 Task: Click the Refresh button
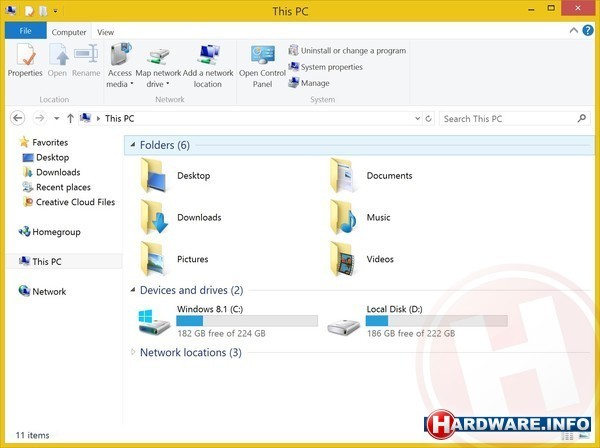coord(429,119)
